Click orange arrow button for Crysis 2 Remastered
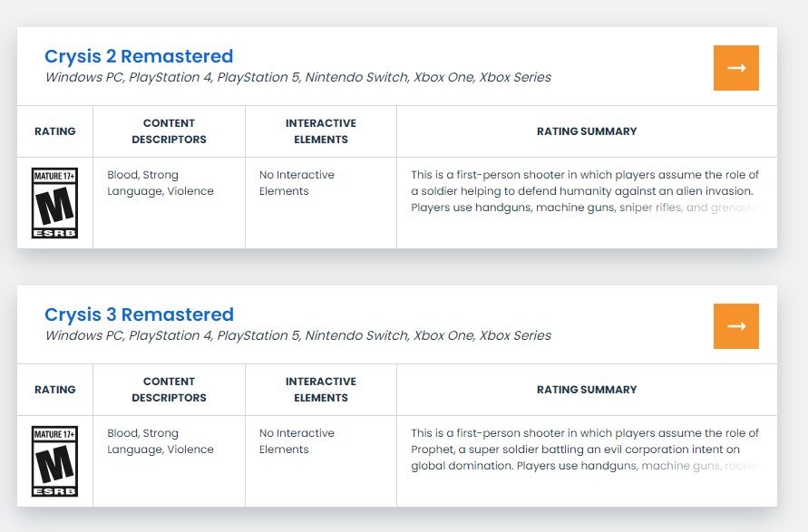 pos(735,68)
